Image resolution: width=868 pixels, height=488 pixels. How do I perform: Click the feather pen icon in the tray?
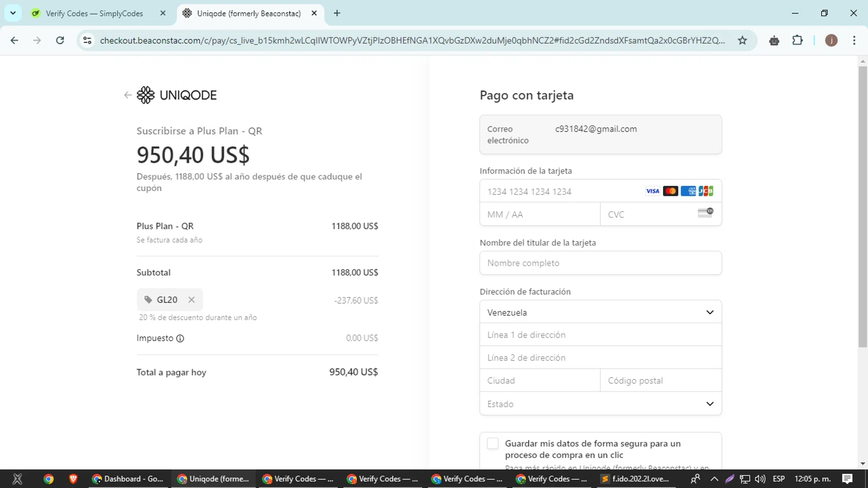pos(730,479)
